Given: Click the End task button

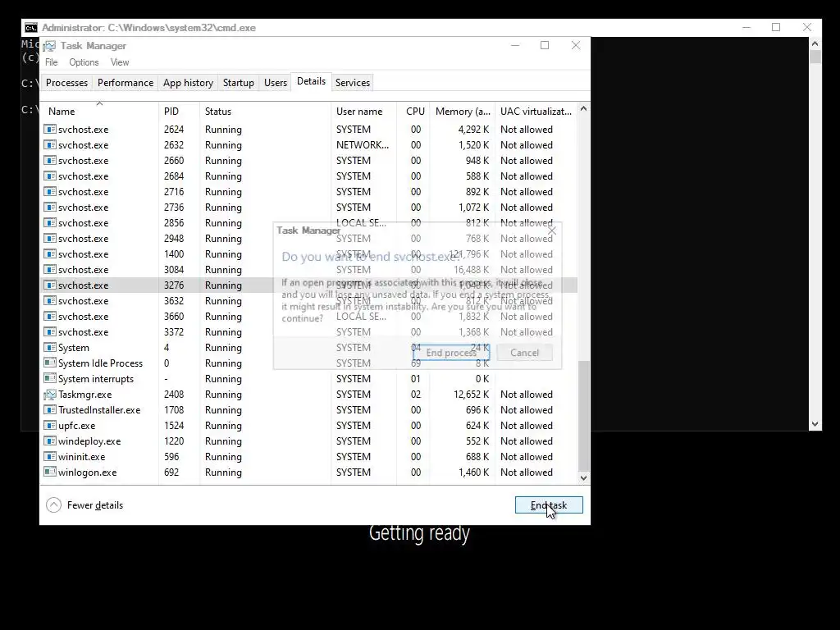Looking at the screenshot, I should (549, 504).
